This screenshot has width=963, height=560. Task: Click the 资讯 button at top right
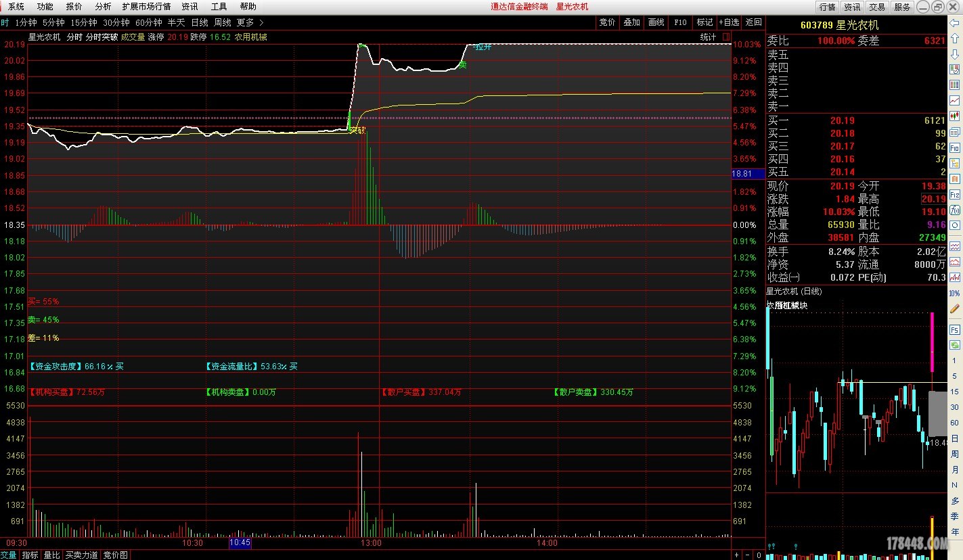(x=852, y=7)
